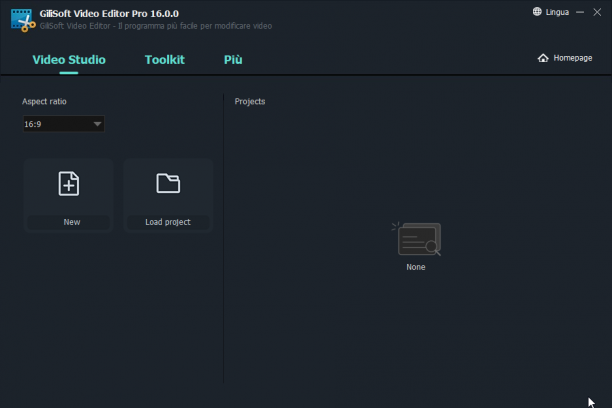Minimize the GiliSoft Video Editor window
Viewport: 612px width, 408px height.
coord(580,12)
